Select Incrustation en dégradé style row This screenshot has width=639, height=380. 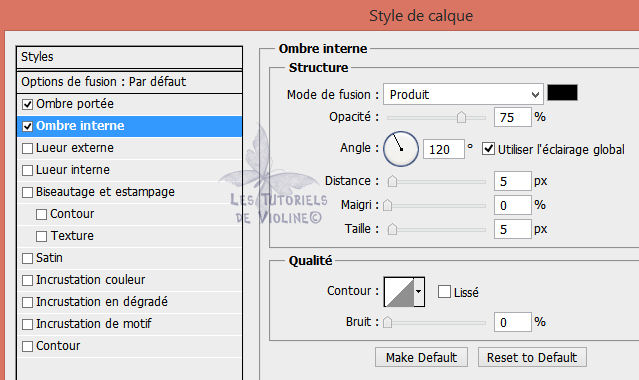[130, 302]
